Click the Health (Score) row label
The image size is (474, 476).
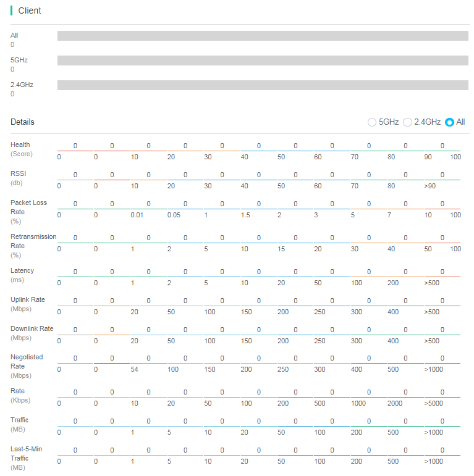(21, 149)
